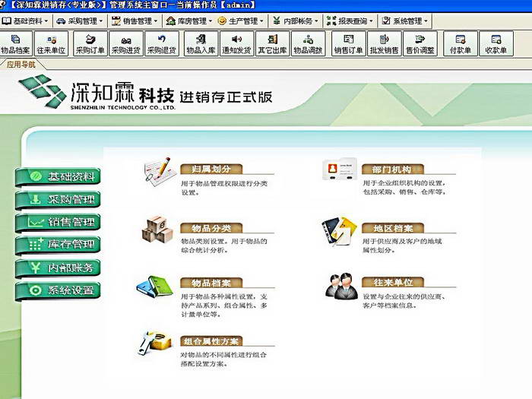Image resolution: width=532 pixels, height=399 pixels.
Task: Click 批发销售 toolbar icon
Action: pyautogui.click(x=384, y=44)
